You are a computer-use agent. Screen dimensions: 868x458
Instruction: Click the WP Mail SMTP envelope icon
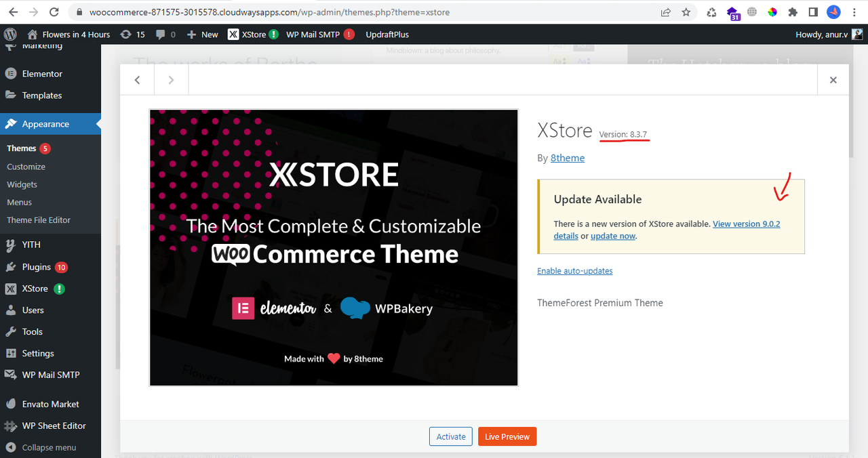[11, 375]
